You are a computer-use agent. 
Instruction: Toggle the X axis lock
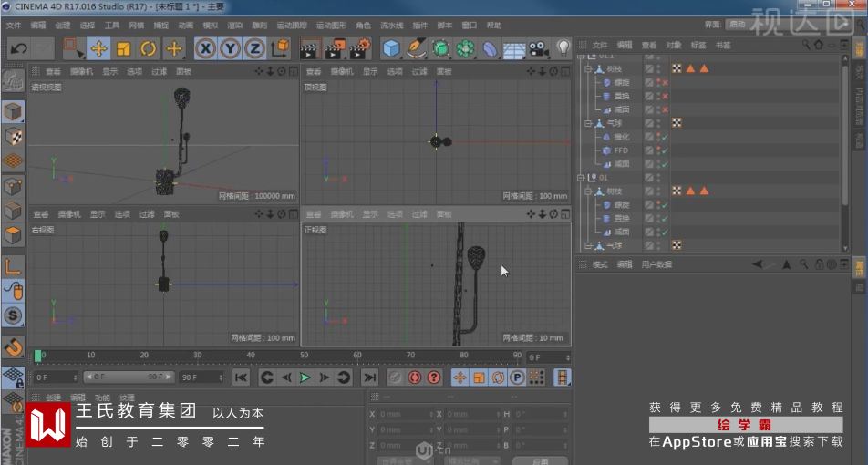click(x=205, y=48)
